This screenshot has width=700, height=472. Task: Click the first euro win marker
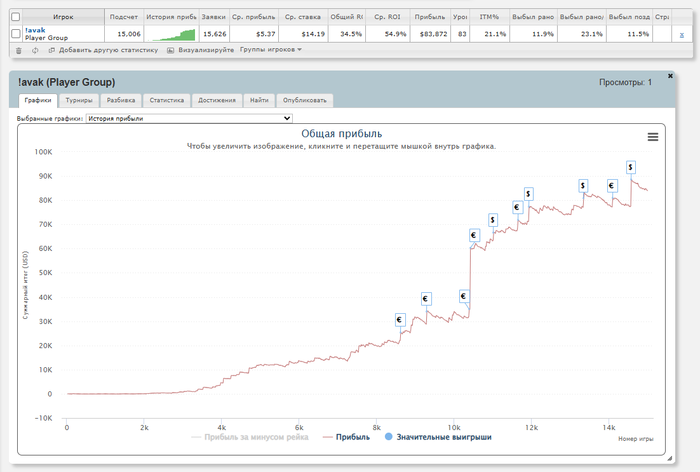click(399, 320)
